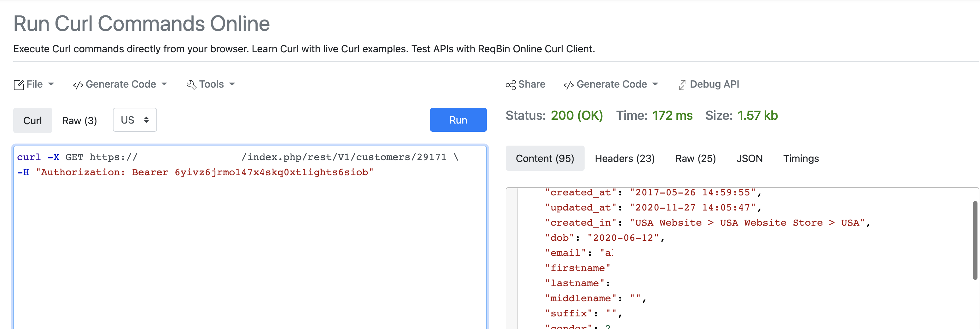Image resolution: width=980 pixels, height=329 pixels.
Task: Click the response Generate Code brackets icon
Action: coord(569,85)
